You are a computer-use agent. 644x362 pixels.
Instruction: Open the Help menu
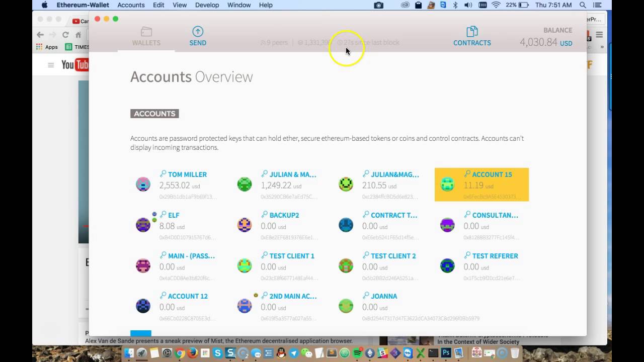(266, 5)
